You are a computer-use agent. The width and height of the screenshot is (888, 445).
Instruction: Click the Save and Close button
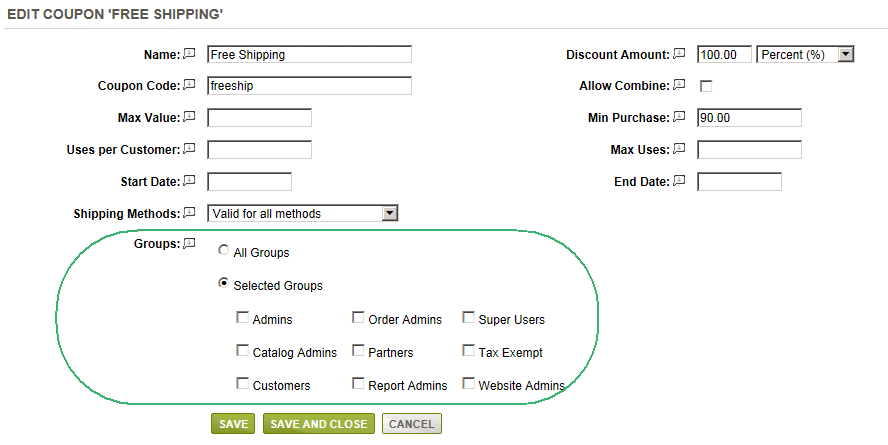(x=319, y=424)
